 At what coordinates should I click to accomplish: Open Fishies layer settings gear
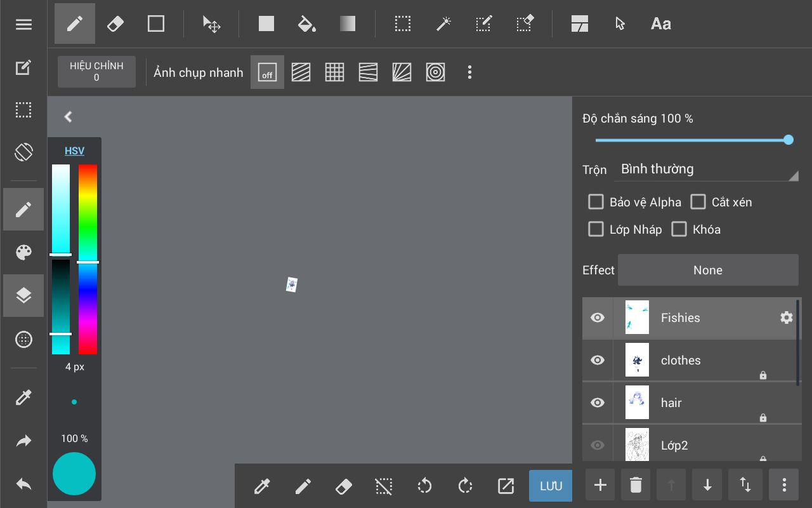[786, 317]
